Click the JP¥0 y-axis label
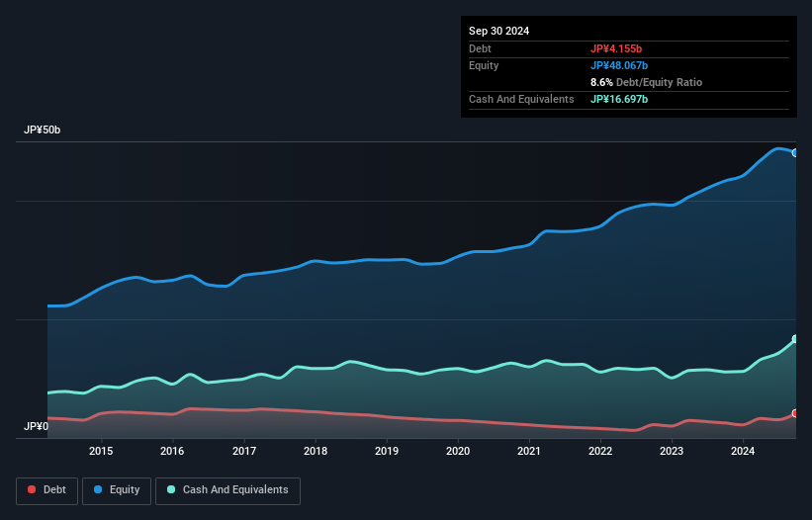Viewport: 812px width, 520px height. (x=36, y=426)
